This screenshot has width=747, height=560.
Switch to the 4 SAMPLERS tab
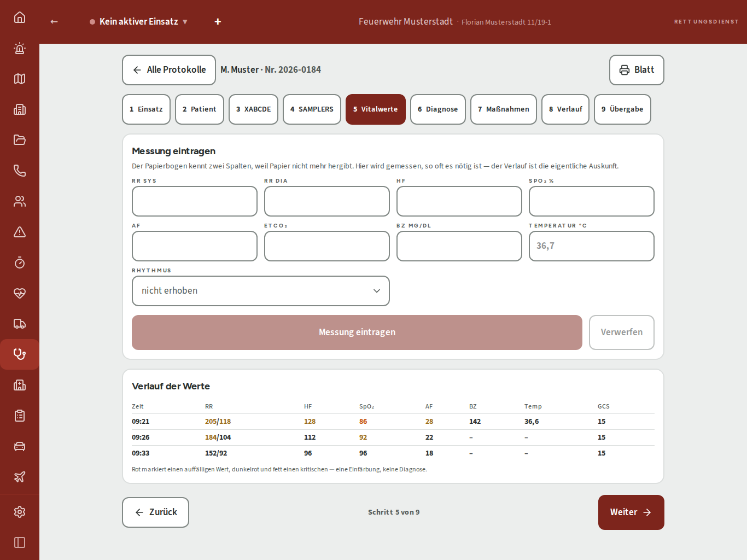pos(312,109)
